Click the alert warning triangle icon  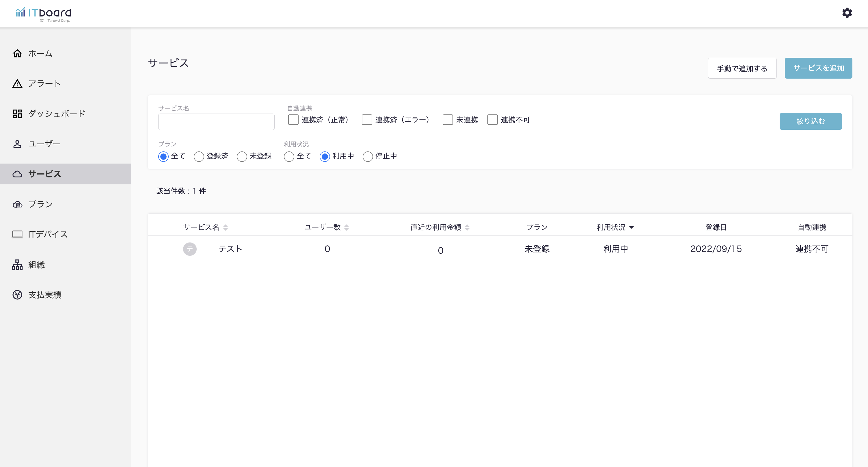17,84
